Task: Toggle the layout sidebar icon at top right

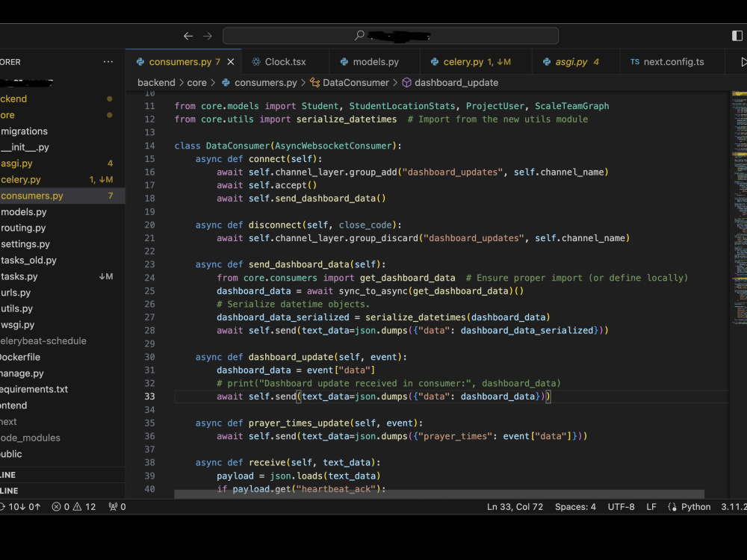Action: tap(737, 36)
